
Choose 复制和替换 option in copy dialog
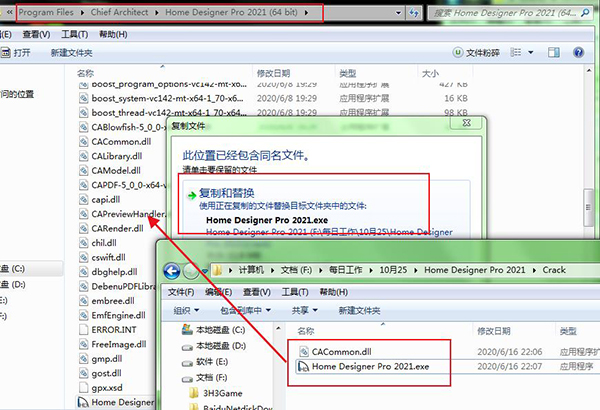click(x=324, y=207)
